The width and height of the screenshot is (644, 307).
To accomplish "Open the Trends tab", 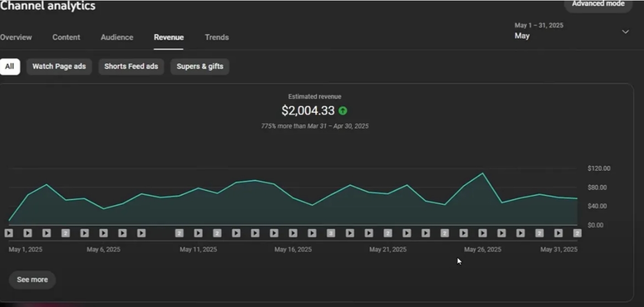I will 217,37.
